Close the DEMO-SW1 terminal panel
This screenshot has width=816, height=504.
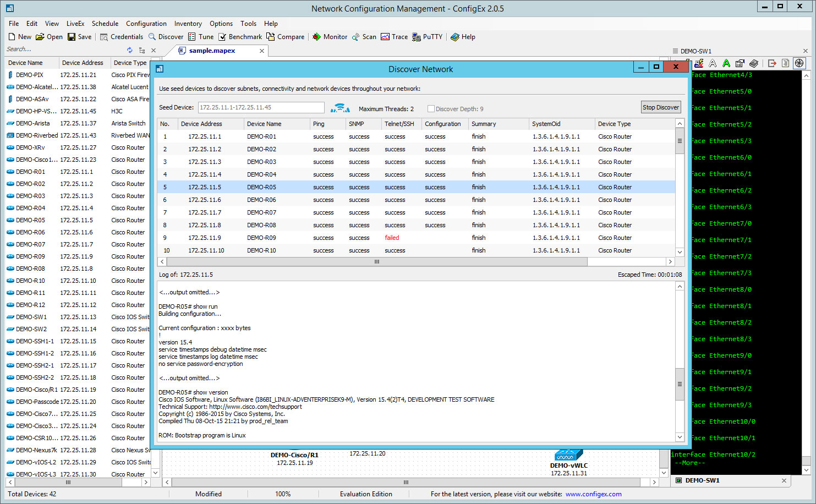tap(806, 51)
